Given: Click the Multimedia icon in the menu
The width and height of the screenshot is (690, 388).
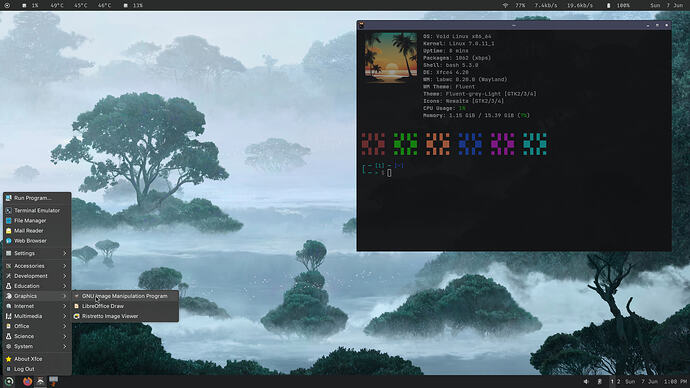Looking at the screenshot, I should click(x=8, y=316).
